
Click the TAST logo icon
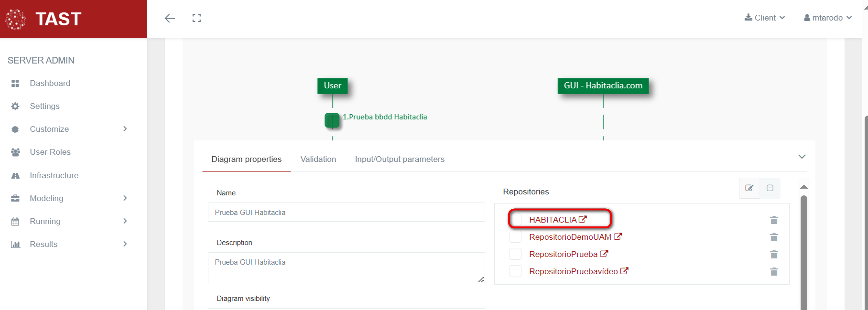(x=15, y=19)
